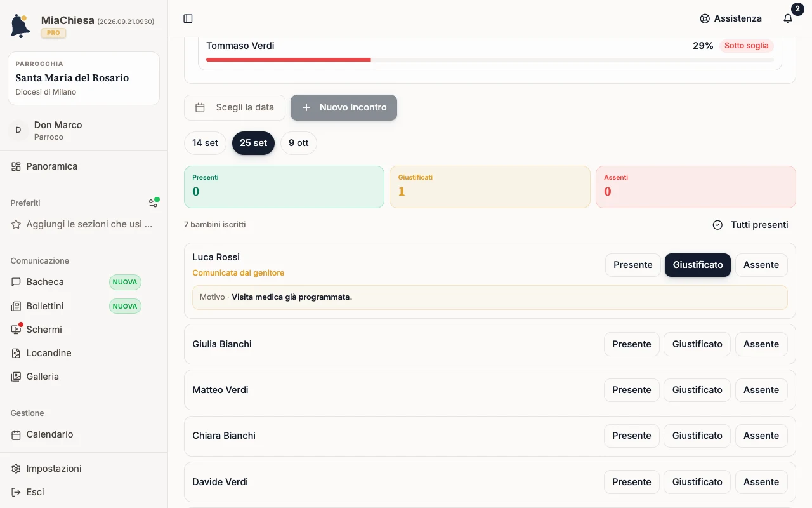Screen dimensions: 812x508
Task: Click the Bacheca speech bubble icon
Action: pyautogui.click(x=16, y=282)
